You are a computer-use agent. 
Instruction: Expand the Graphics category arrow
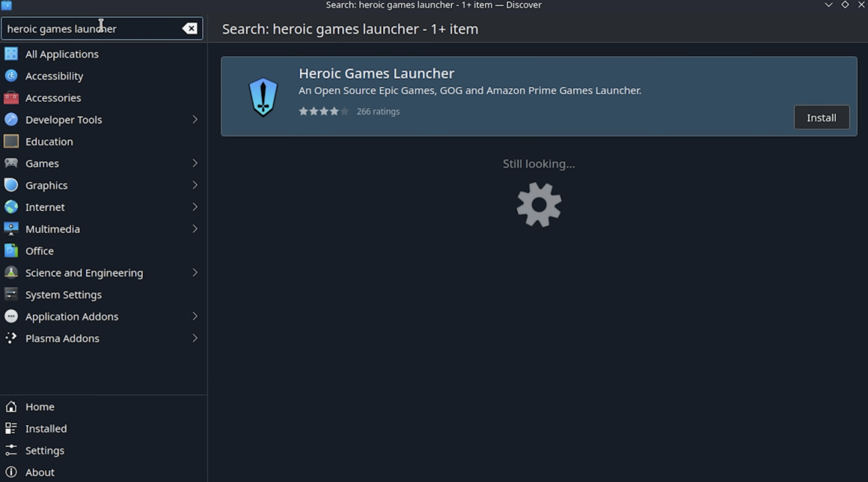click(195, 186)
